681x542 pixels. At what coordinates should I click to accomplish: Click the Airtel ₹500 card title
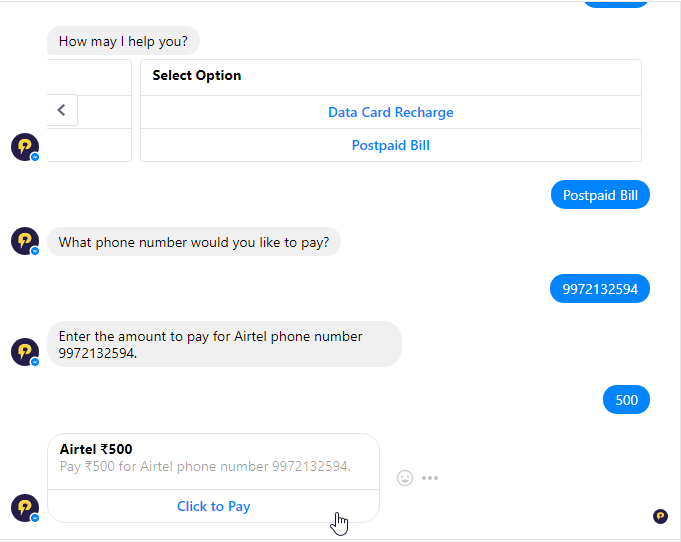pyautogui.click(x=96, y=449)
